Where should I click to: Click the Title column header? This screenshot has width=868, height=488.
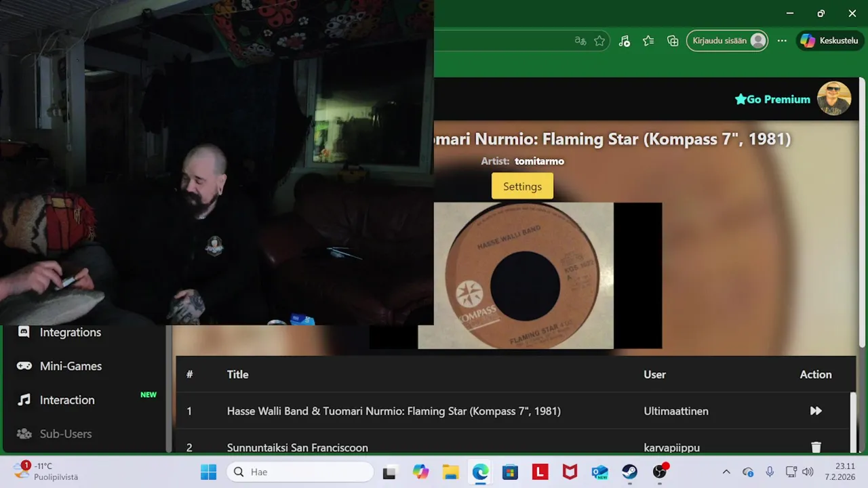pos(237,374)
